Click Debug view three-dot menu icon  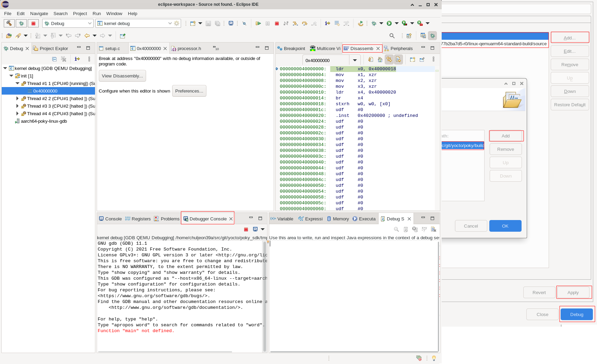click(x=89, y=59)
